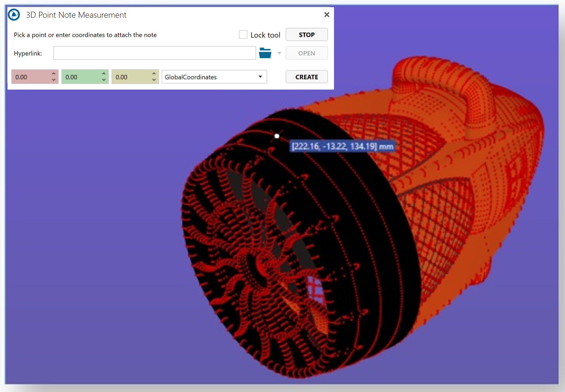Viewport: 565px width, 392px height.
Task: Enable the Lock tool checkbox
Action: pyautogui.click(x=243, y=35)
